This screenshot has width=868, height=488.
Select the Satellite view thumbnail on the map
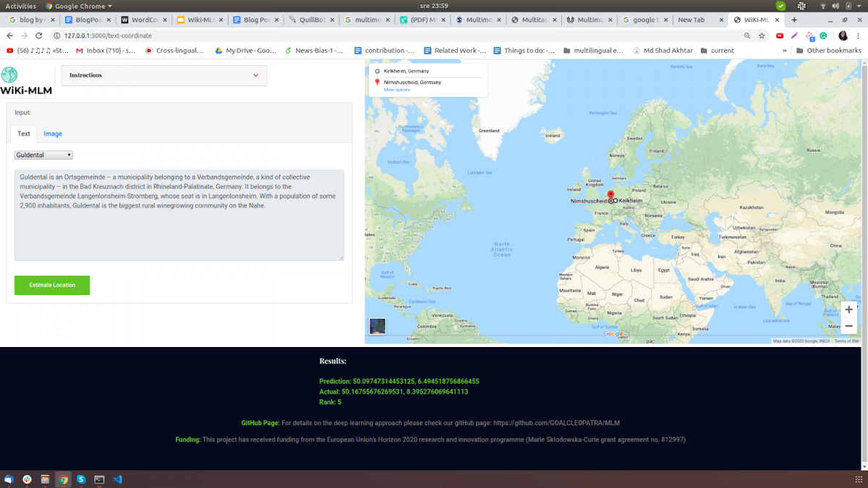[377, 326]
